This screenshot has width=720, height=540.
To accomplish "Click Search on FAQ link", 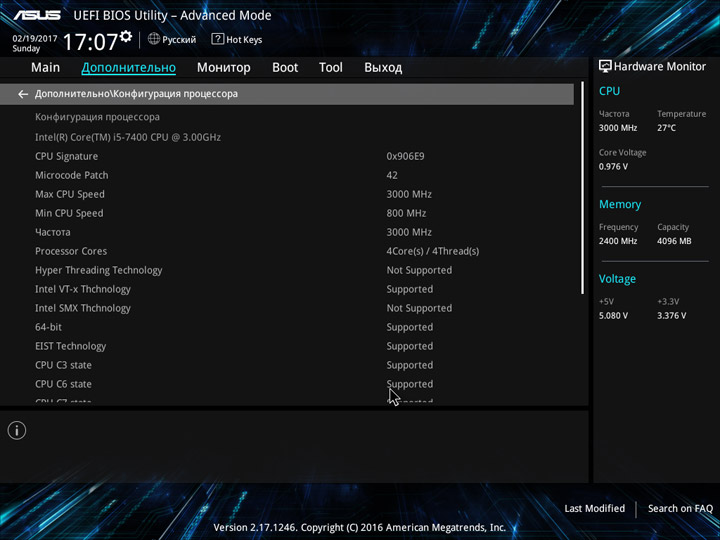I will pyautogui.click(x=680, y=508).
